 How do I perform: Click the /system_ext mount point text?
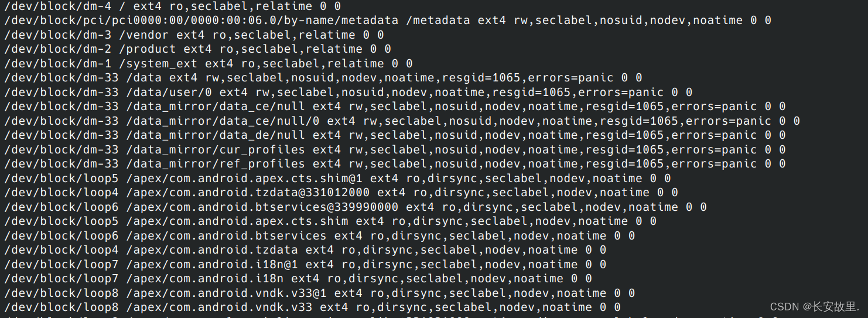(162, 64)
